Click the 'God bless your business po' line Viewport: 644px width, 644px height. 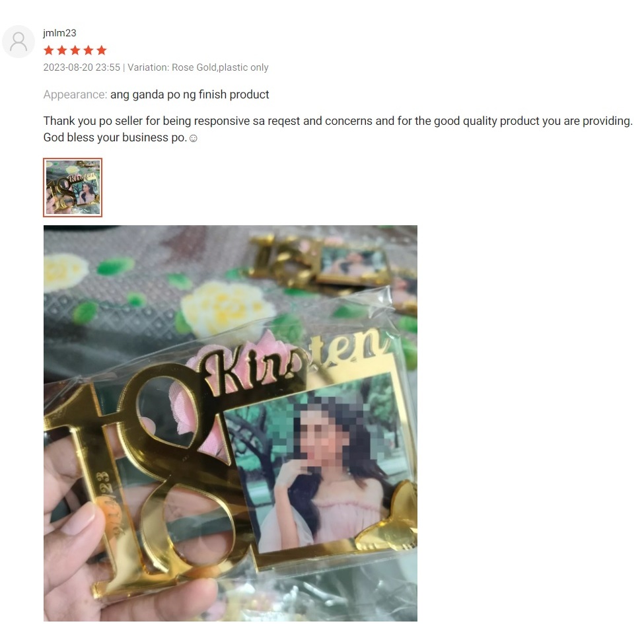[x=116, y=137]
